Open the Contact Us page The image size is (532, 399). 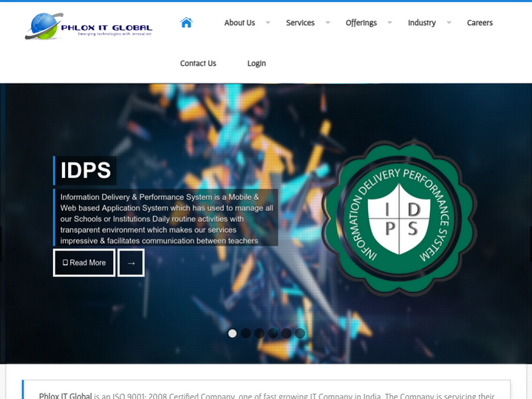point(198,64)
